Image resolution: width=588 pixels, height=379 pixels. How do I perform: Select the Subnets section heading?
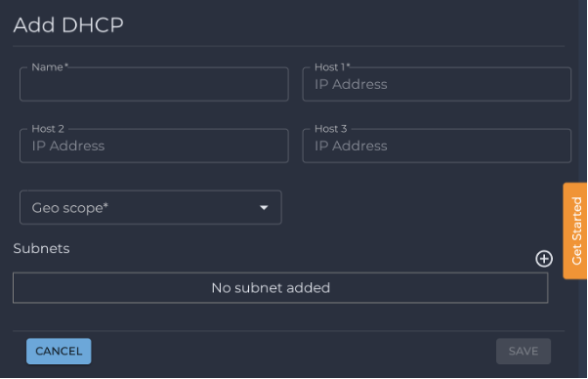[41, 248]
